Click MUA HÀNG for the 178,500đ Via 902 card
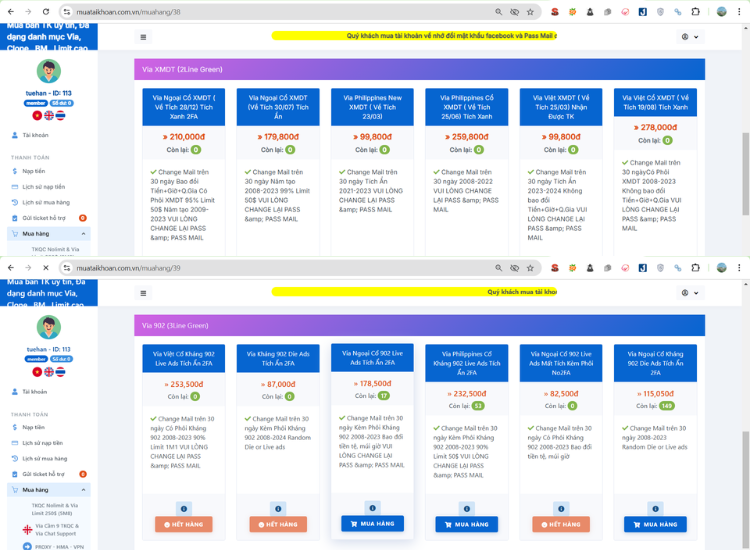This screenshot has width=750, height=550. point(372,523)
